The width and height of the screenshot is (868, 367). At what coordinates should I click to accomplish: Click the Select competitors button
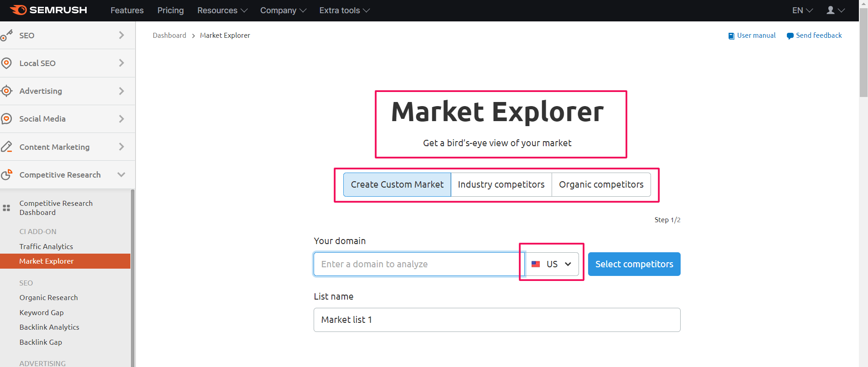click(634, 264)
